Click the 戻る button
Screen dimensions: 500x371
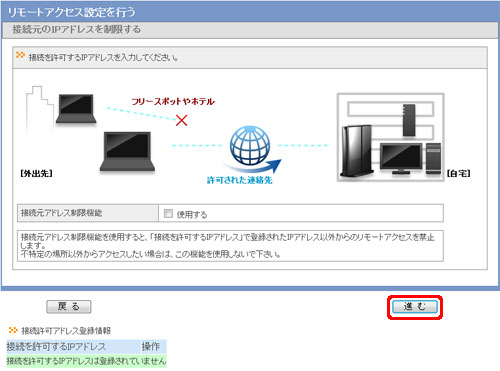pyautogui.click(x=69, y=307)
